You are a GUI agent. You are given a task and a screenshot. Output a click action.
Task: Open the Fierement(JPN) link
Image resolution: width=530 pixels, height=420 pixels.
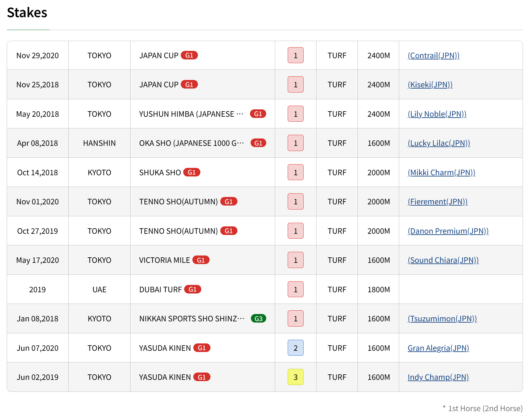[x=437, y=202]
